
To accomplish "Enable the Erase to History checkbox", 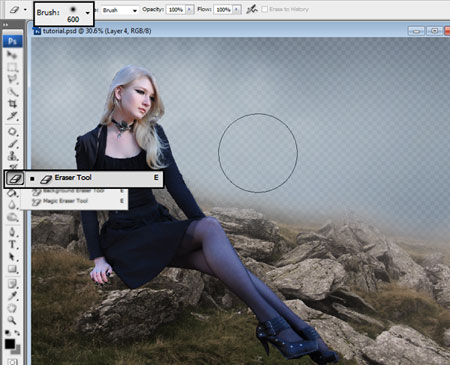I will 265,9.
